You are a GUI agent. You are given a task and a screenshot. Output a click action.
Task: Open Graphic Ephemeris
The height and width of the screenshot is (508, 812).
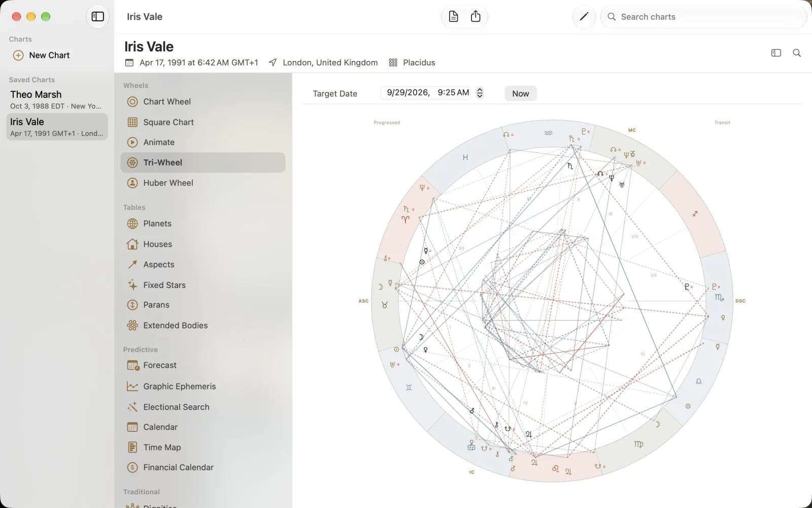pyautogui.click(x=203, y=387)
